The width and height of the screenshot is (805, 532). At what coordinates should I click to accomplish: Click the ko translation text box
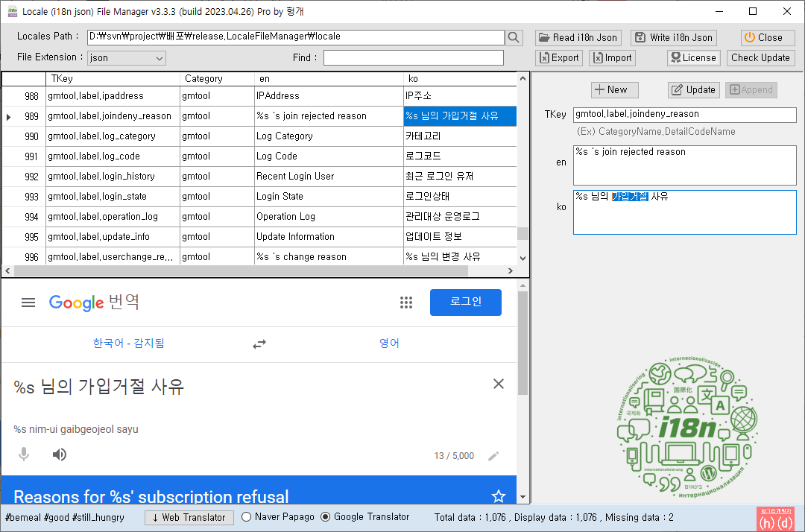685,212
